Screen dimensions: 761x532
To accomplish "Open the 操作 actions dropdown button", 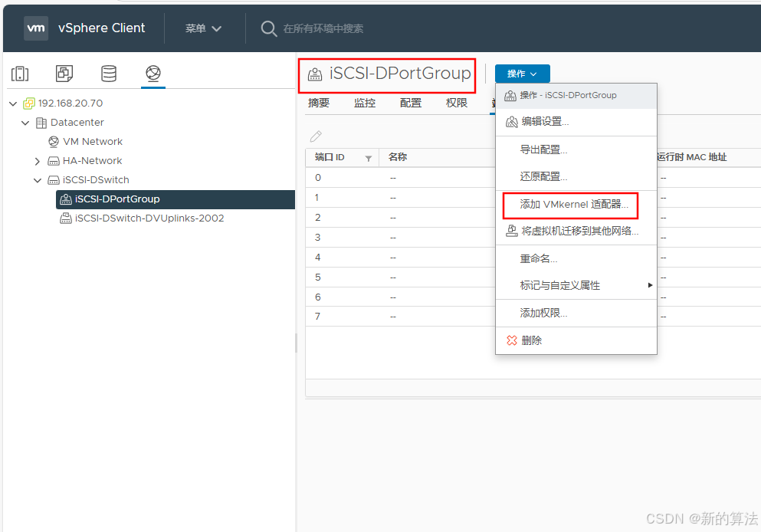I will (522, 74).
